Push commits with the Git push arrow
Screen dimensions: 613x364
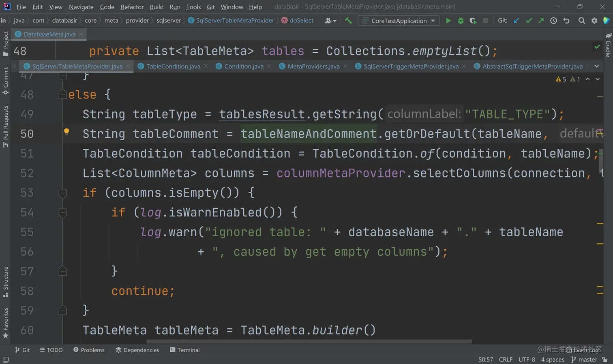(541, 21)
